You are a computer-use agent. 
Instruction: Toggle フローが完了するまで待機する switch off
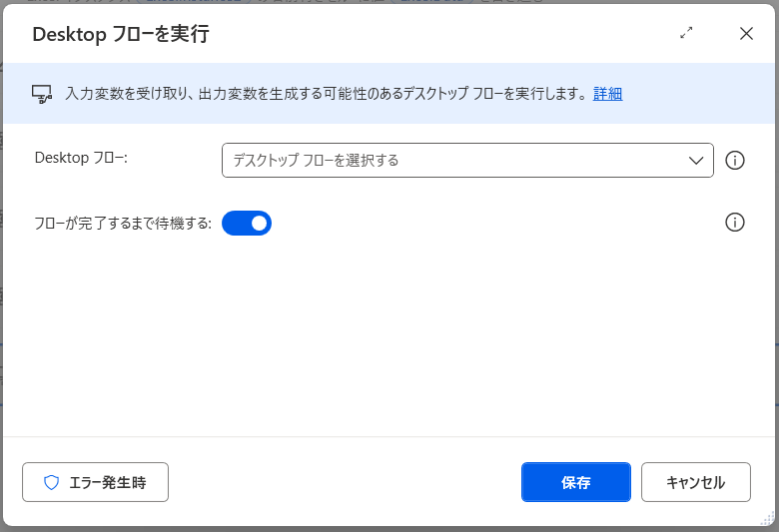[x=247, y=223]
